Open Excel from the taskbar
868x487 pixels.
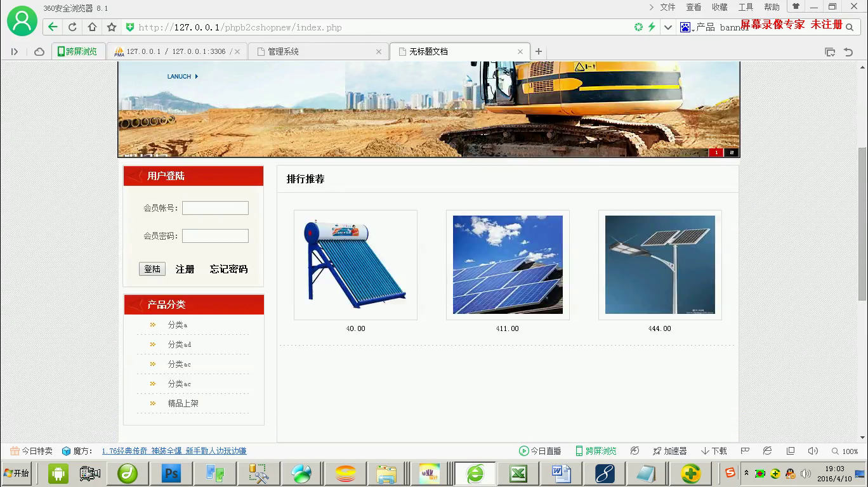518,473
